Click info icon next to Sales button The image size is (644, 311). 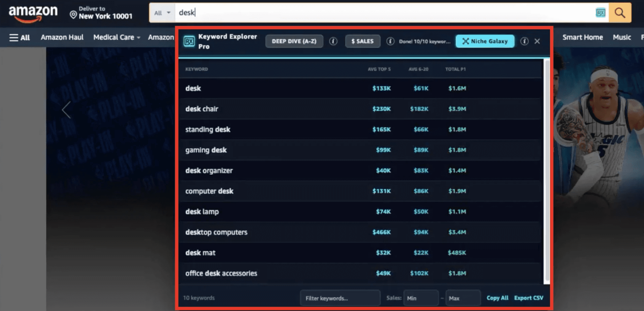(390, 41)
